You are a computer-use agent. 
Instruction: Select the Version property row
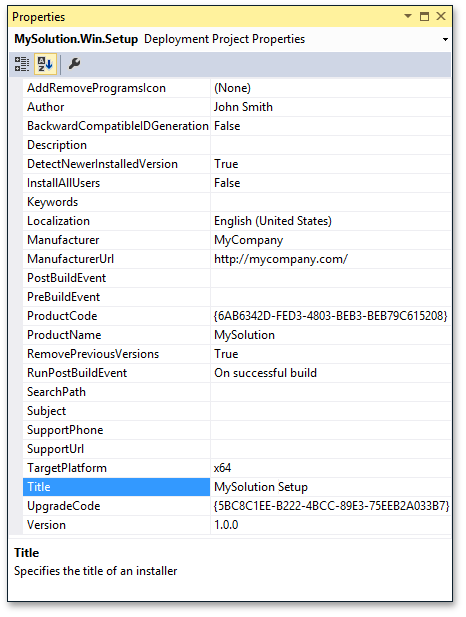point(237,525)
